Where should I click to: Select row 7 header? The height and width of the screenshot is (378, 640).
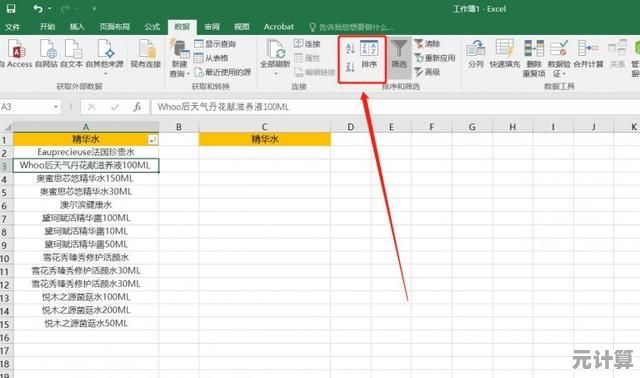coord(6,219)
